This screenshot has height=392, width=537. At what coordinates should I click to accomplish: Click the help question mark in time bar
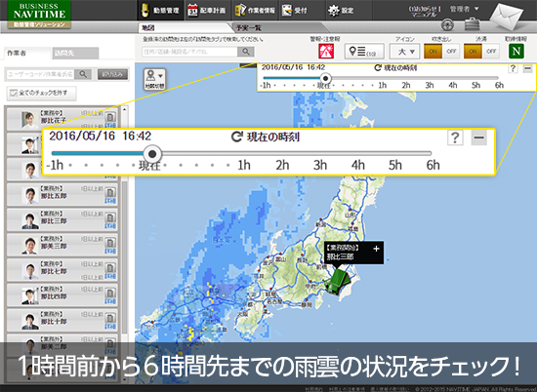click(x=513, y=68)
